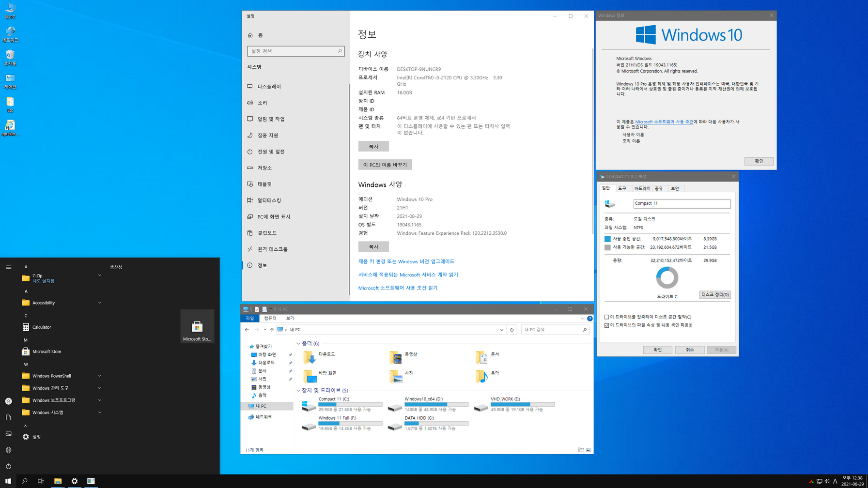
Task: Open the 컴퓨터 tab in Explorer ribbon
Action: pos(270,319)
